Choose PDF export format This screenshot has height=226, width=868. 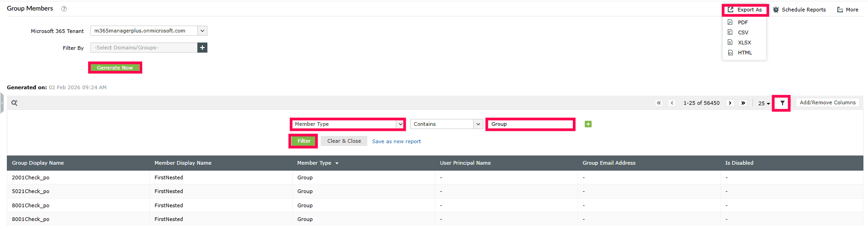click(x=744, y=22)
